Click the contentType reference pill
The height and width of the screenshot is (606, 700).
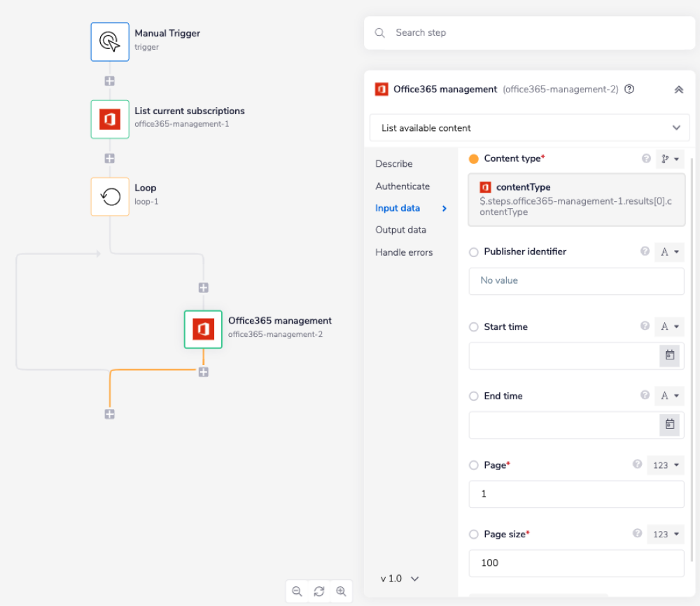coord(576,201)
